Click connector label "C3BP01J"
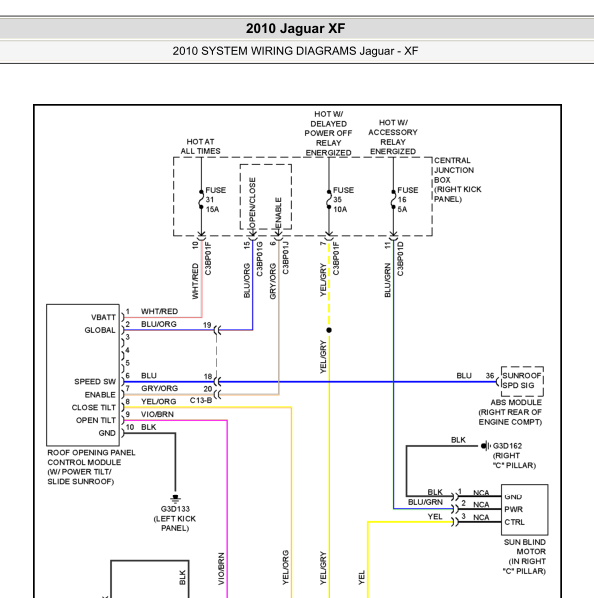The image size is (594, 598). point(286,257)
